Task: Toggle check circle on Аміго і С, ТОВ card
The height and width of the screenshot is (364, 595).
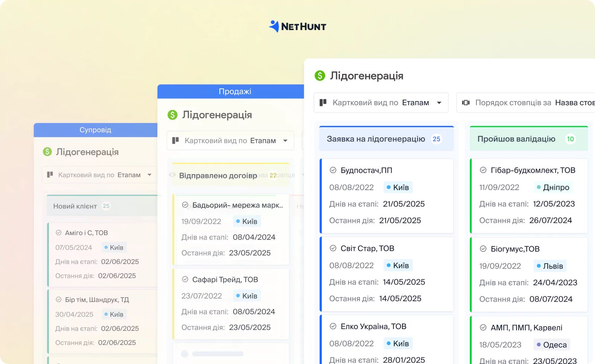Action: 58,233
